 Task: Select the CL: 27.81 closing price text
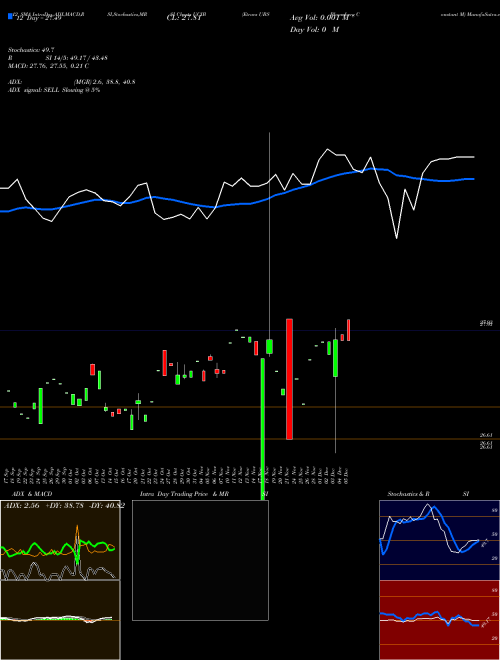point(184,19)
